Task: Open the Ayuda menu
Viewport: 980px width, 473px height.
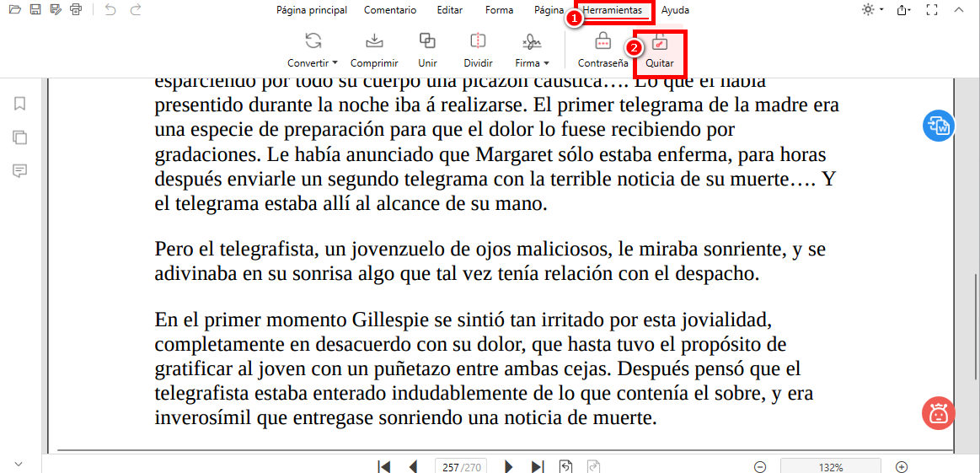Action: 675,10
